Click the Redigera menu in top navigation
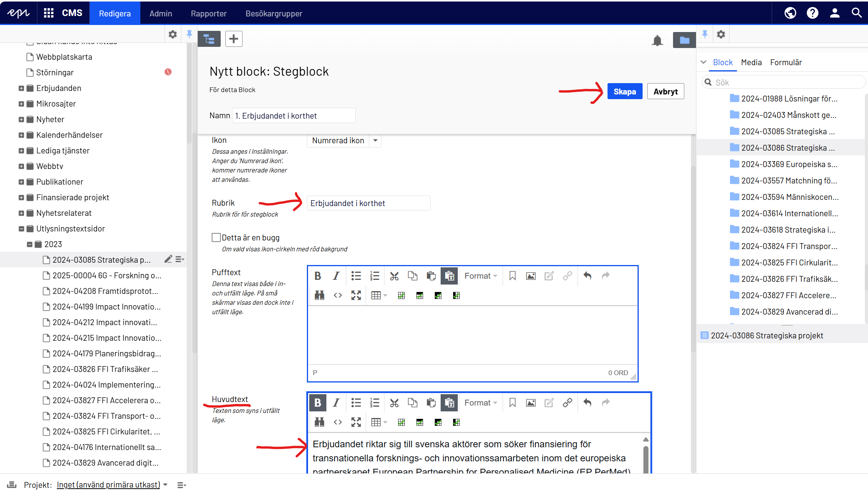Viewport: 868px width, 491px height. click(x=115, y=13)
